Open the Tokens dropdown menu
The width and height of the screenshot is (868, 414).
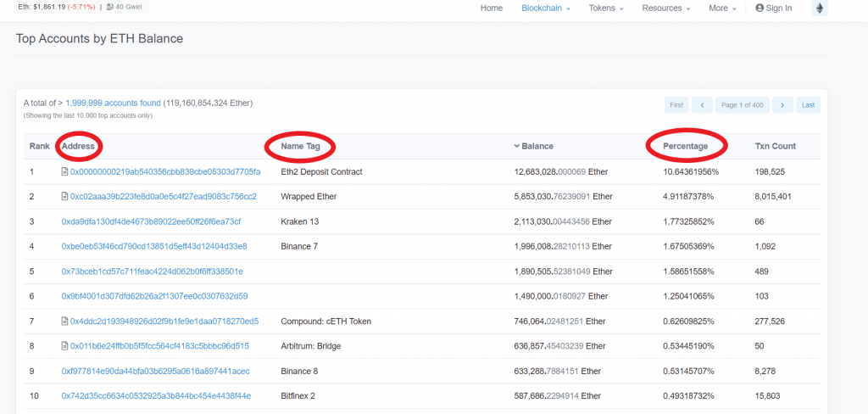click(x=606, y=8)
